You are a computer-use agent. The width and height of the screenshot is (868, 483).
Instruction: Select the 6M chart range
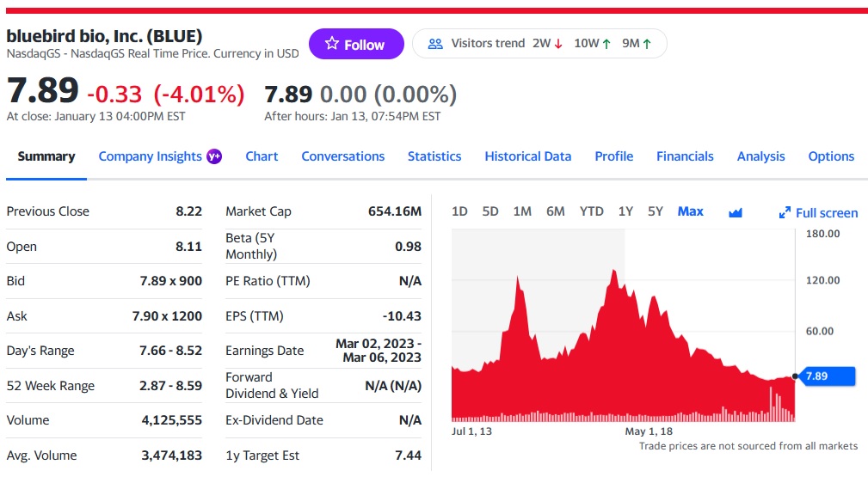pyautogui.click(x=555, y=211)
